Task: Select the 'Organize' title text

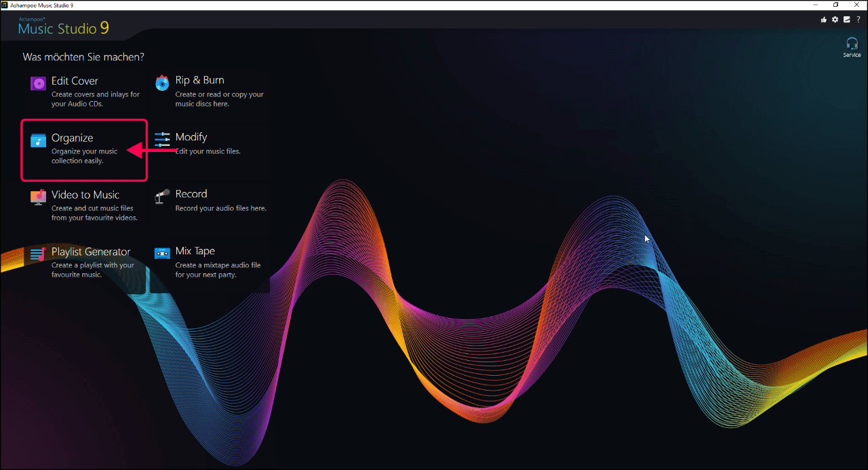Action: pyautogui.click(x=73, y=138)
